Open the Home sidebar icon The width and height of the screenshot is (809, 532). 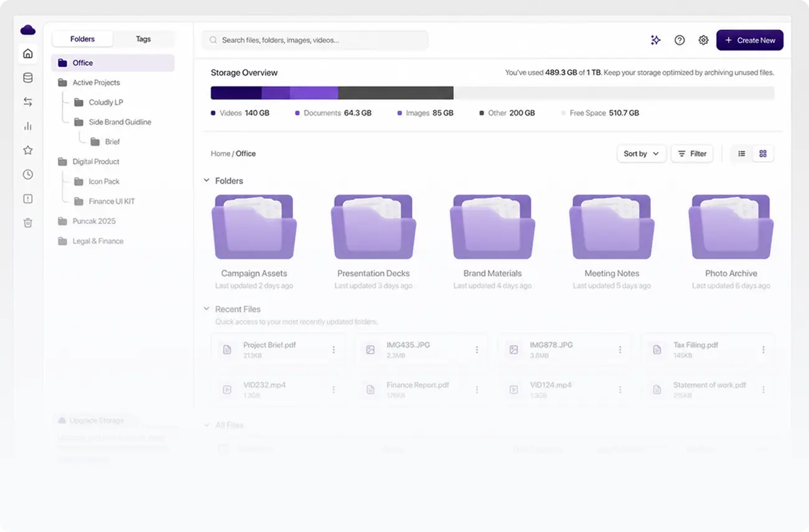click(27, 54)
